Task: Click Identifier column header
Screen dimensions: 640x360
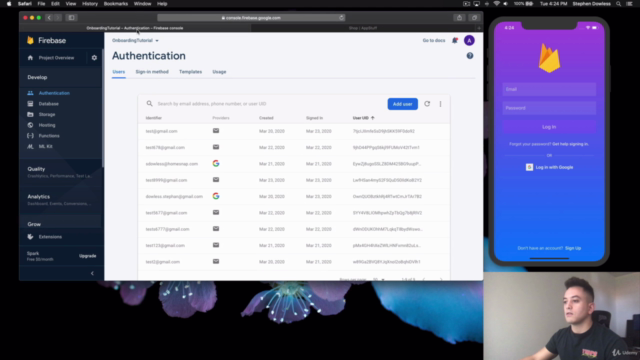Action: (x=154, y=118)
